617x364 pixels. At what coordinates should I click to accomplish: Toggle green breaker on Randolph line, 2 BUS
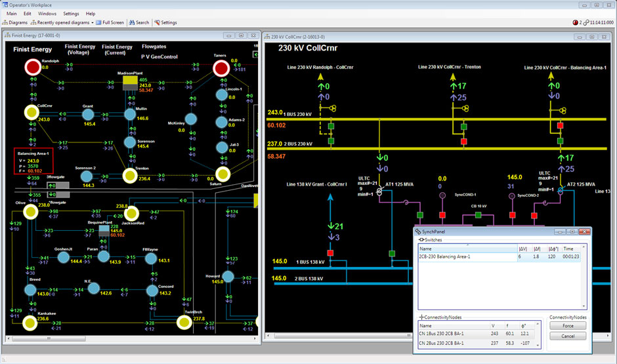[x=331, y=141]
